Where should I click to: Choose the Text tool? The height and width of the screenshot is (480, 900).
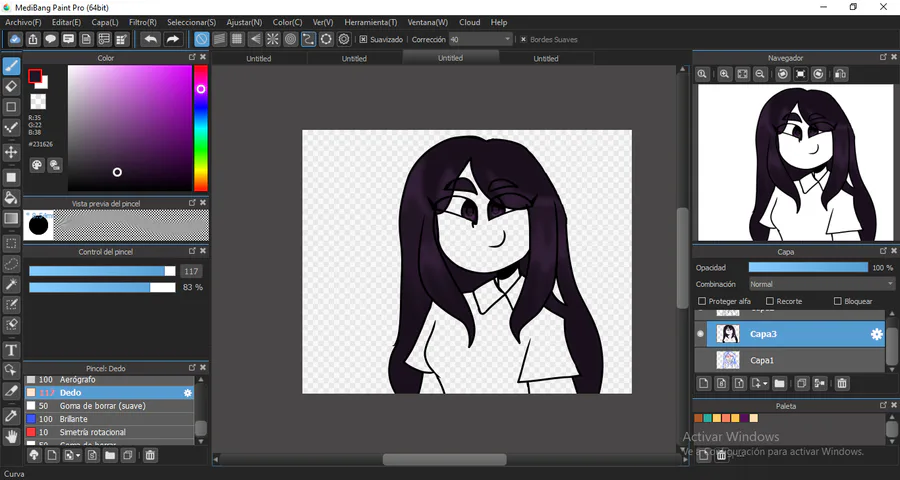[11, 350]
